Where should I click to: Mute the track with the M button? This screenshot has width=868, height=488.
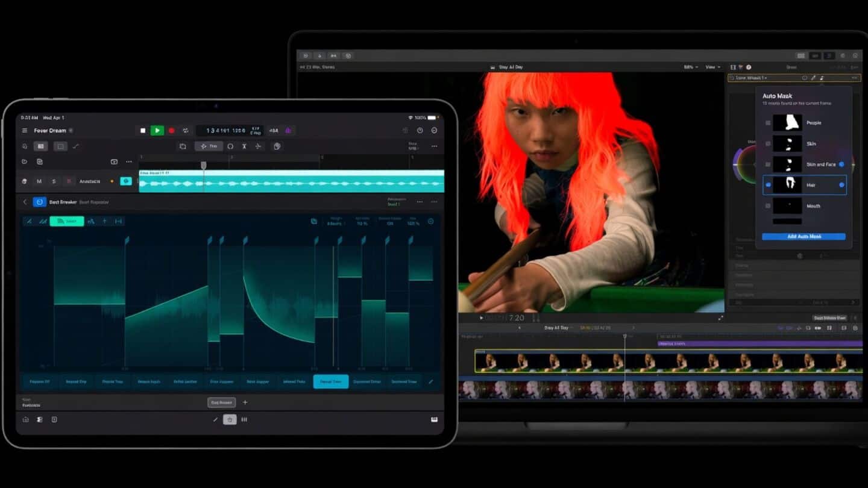[39, 181]
